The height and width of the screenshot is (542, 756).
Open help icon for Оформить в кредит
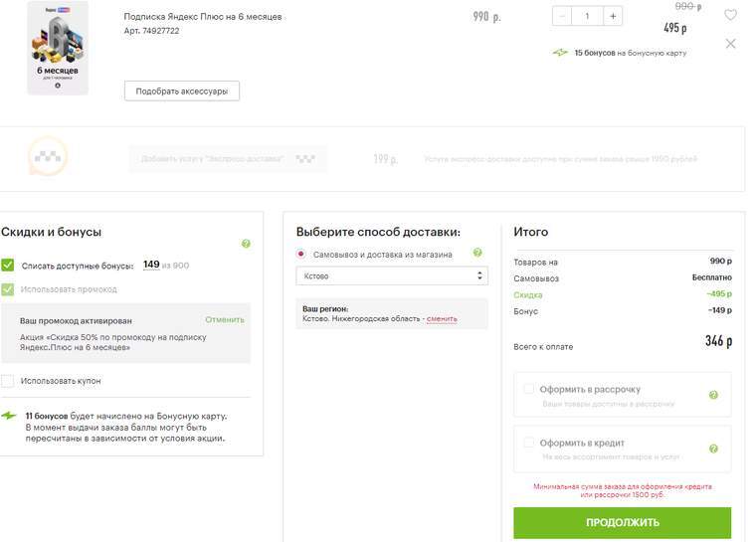click(x=713, y=449)
